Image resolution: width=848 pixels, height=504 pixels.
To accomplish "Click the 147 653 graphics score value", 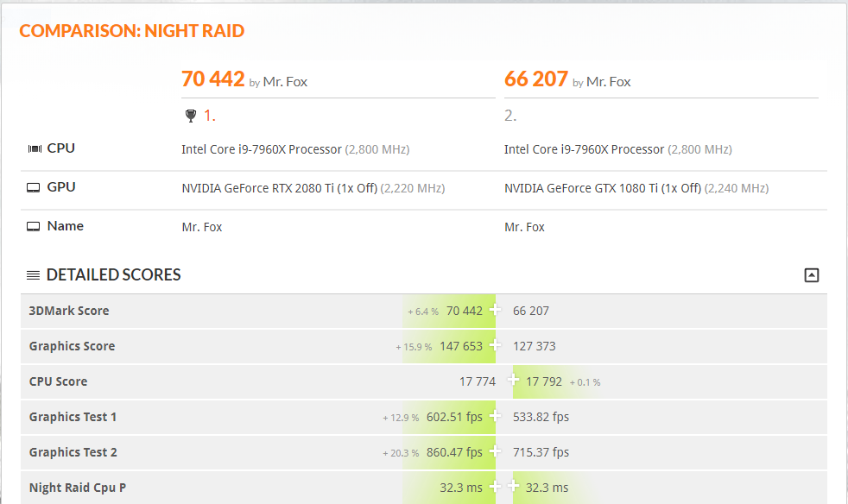I will click(x=461, y=346).
